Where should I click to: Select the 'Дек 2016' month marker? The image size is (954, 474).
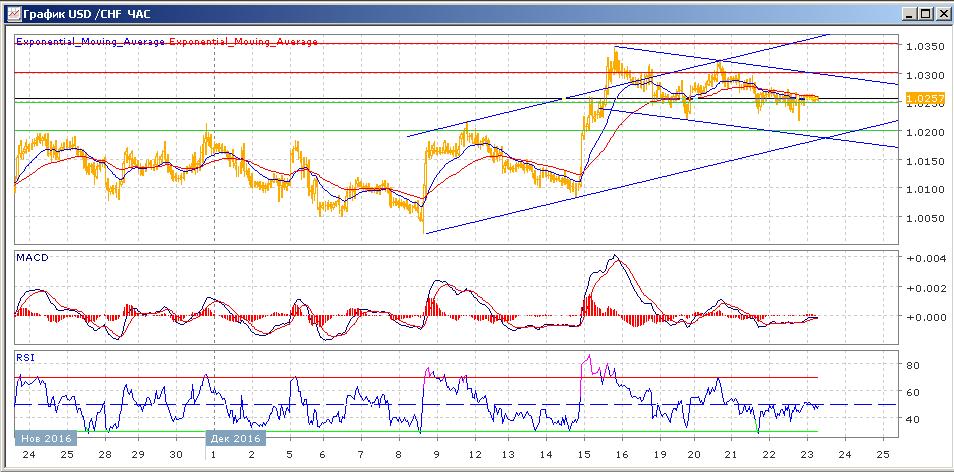[x=236, y=437]
